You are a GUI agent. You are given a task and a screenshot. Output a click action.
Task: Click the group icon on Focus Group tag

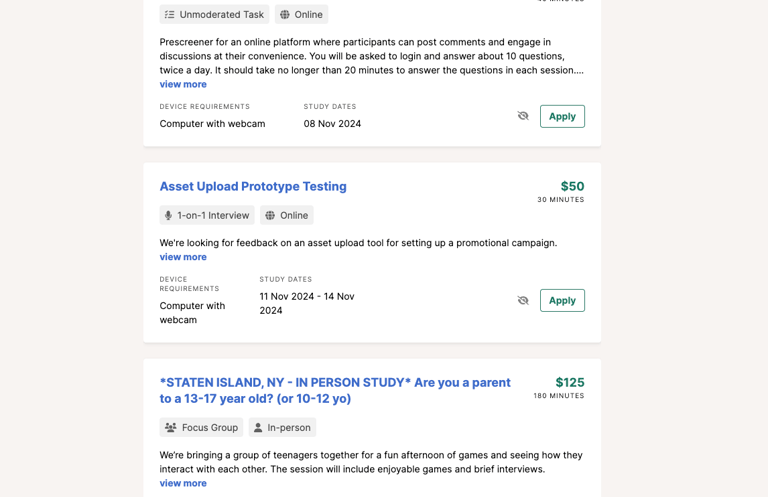pyautogui.click(x=170, y=427)
